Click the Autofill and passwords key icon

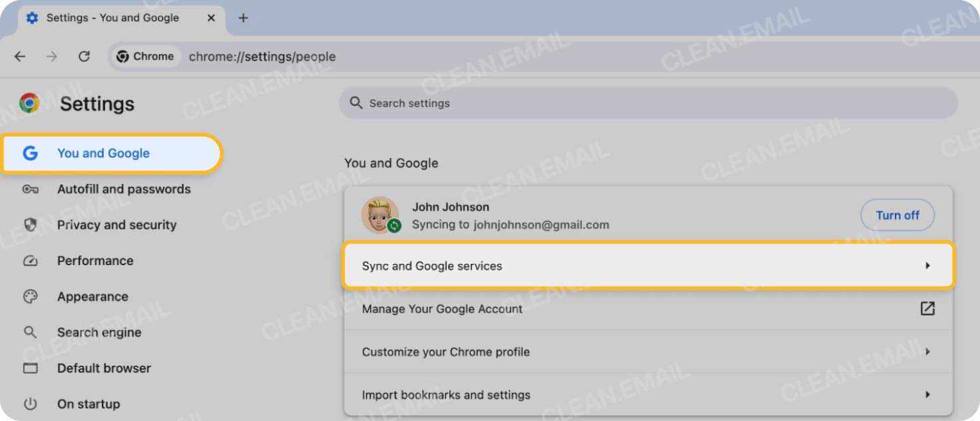point(31,189)
